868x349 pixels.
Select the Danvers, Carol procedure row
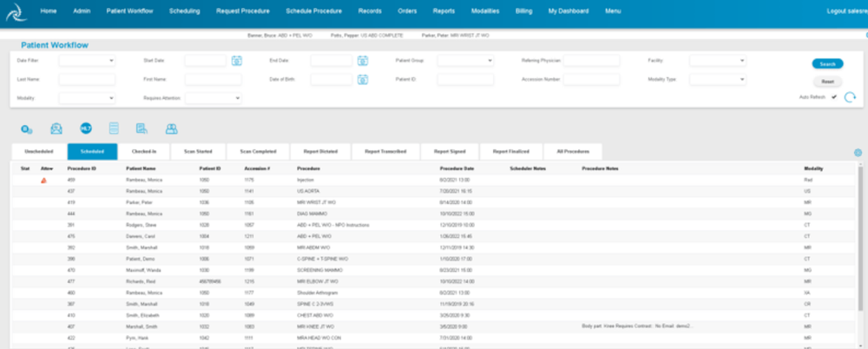pyautogui.click(x=435, y=236)
